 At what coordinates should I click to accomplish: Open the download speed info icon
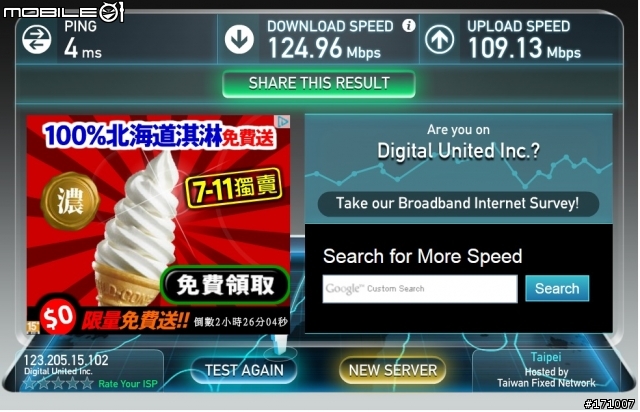pos(409,26)
